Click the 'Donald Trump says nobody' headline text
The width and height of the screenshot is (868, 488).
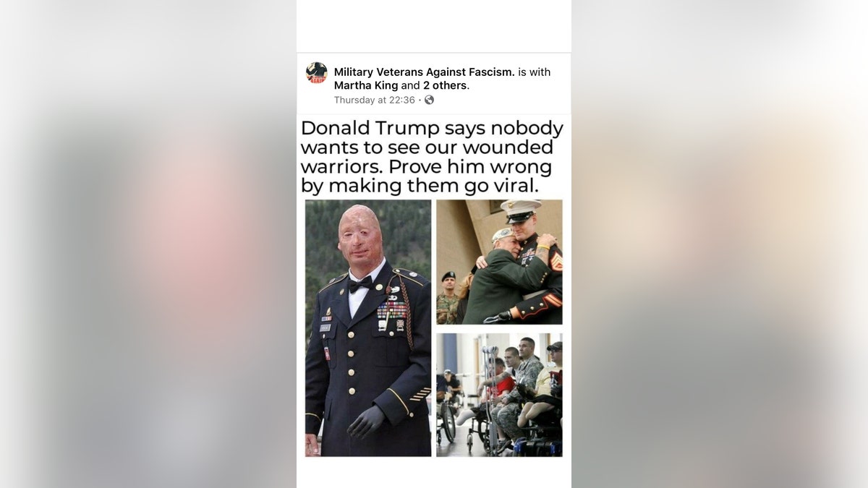click(x=432, y=128)
